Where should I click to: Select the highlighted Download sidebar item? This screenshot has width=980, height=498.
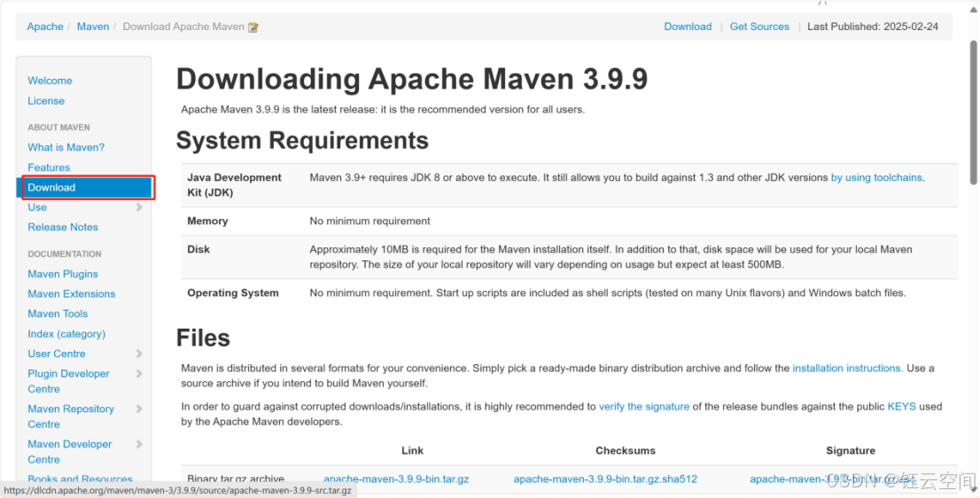click(x=84, y=188)
